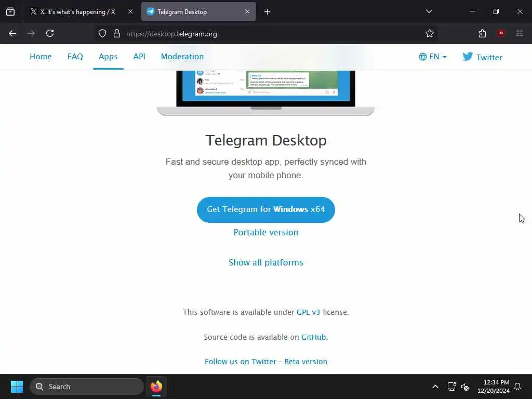
Task: Open tracking protection shield icon
Action: [102, 34]
